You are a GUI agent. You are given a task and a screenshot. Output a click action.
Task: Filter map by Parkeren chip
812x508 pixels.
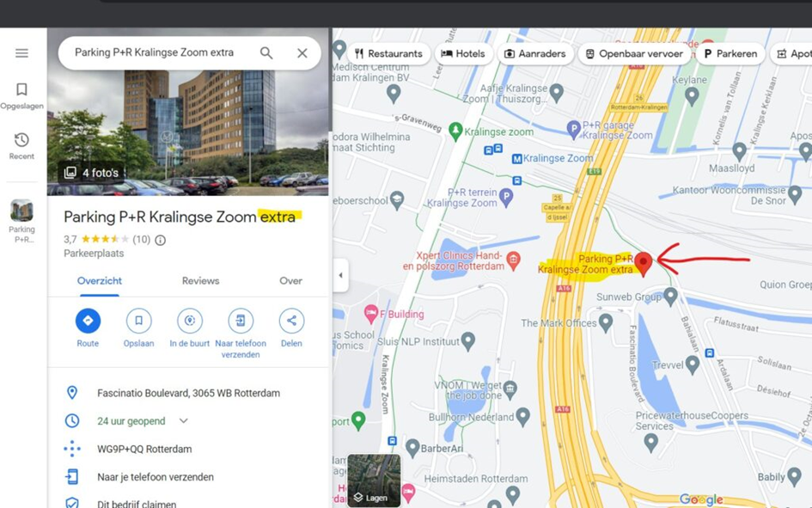730,54
